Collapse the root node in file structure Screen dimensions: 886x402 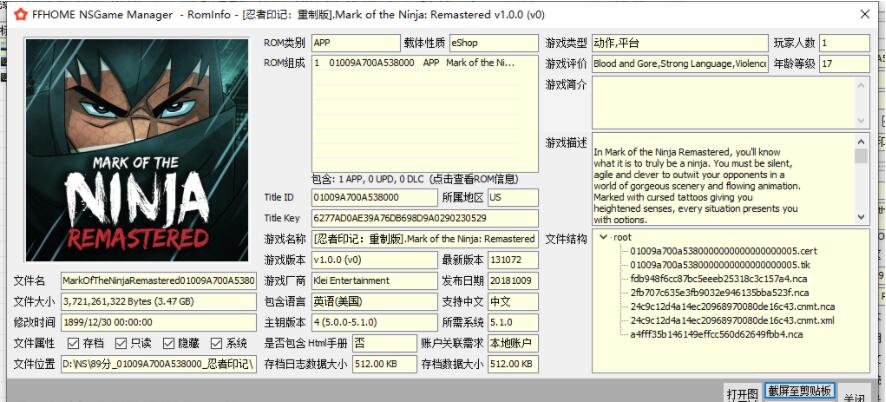coord(604,237)
